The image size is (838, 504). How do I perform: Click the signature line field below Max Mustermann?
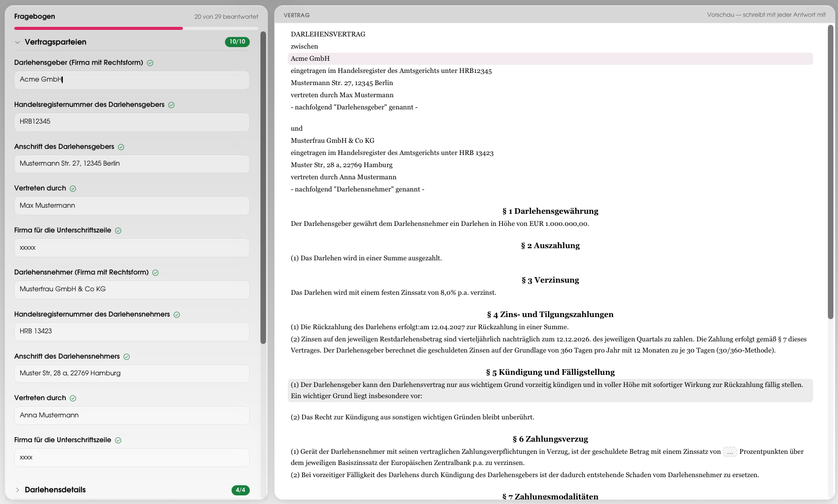click(132, 248)
